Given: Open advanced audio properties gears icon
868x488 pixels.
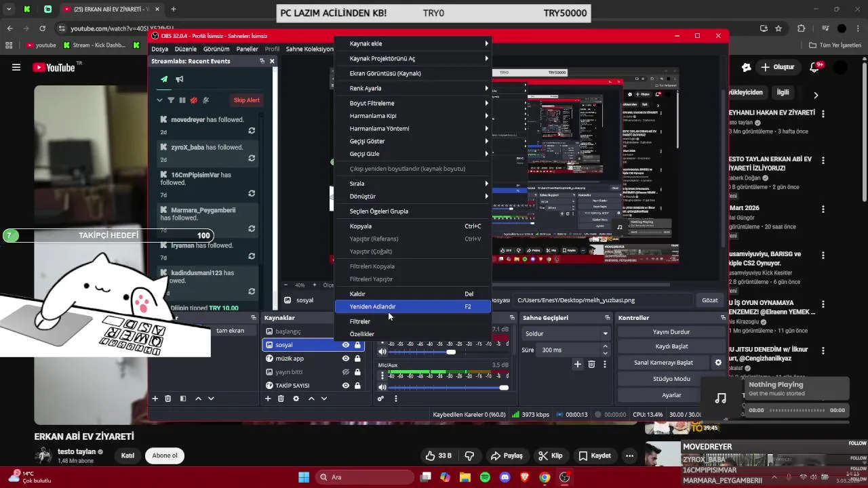Looking at the screenshot, I should pyautogui.click(x=381, y=399).
